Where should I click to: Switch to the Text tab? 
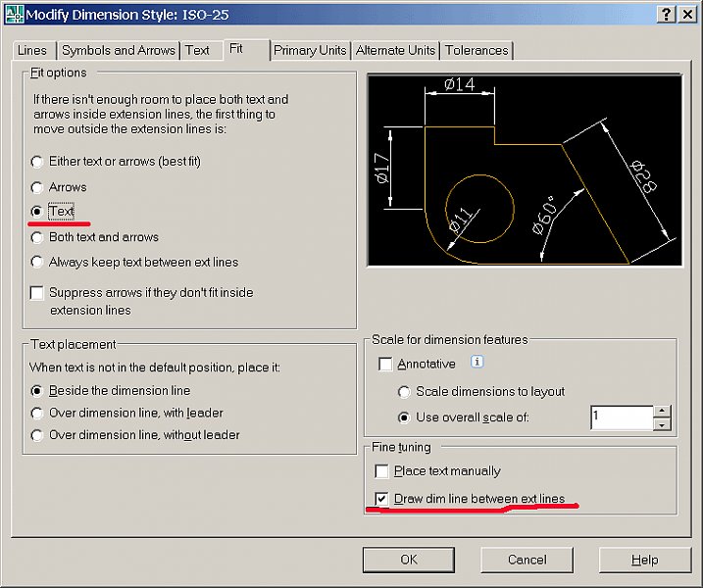point(197,51)
